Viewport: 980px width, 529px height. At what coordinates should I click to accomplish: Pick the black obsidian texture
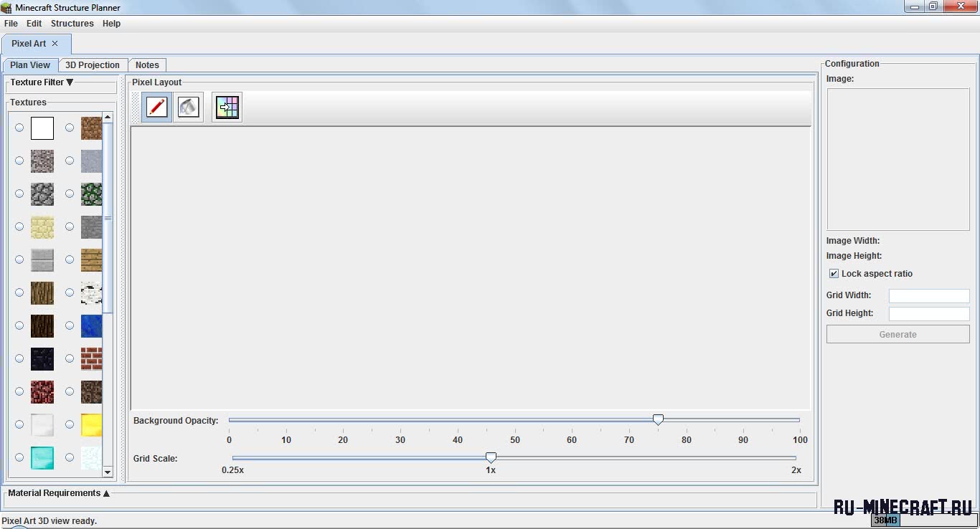(42, 359)
